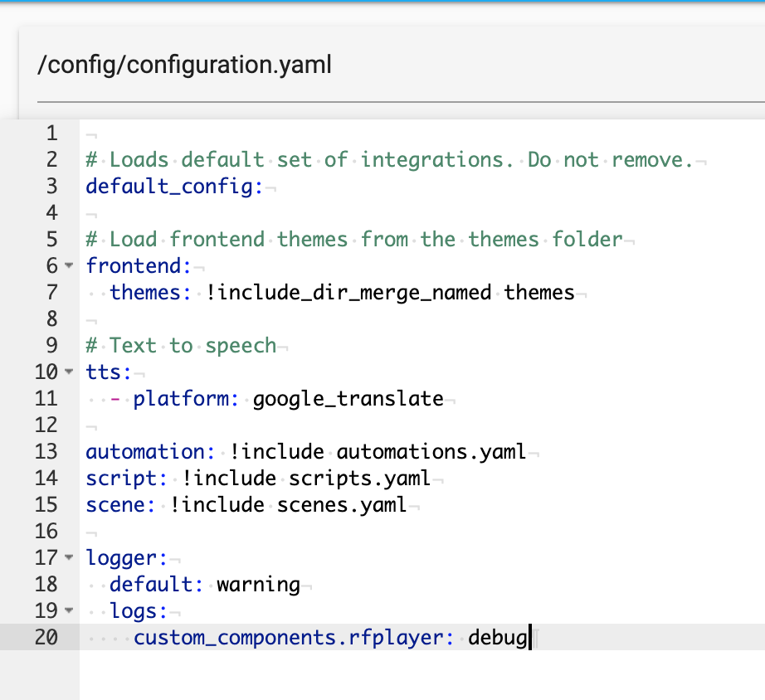Collapse the logger block fold arrow

69,557
